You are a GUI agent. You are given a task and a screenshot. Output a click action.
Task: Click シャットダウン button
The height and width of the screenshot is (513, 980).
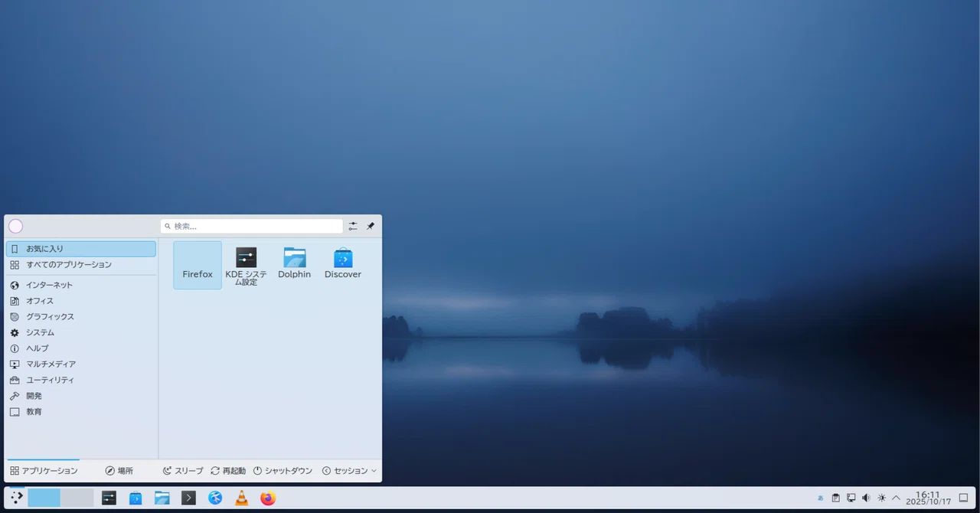tap(283, 471)
